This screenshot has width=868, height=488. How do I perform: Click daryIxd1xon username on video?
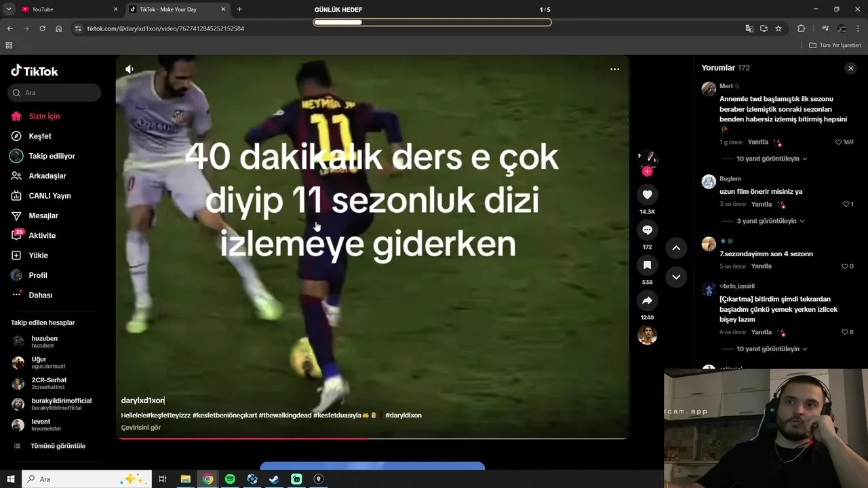(143, 401)
